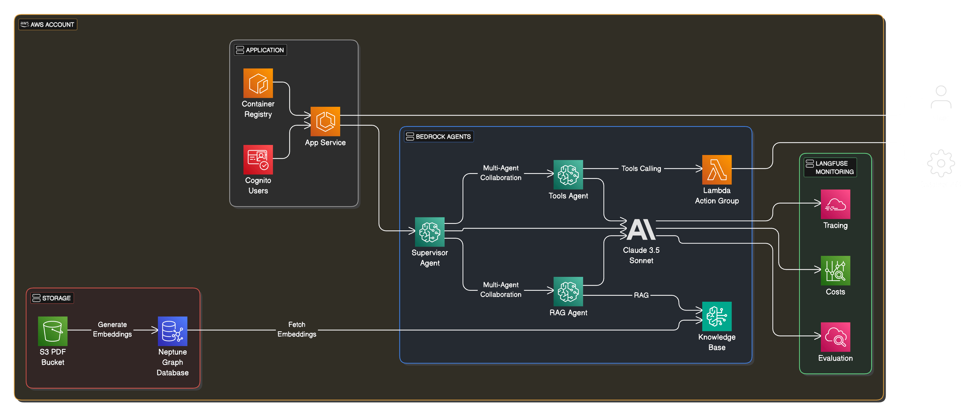Click the 'S3 PDF Bucket' text label
This screenshot has width=980, height=415.
[52, 357]
